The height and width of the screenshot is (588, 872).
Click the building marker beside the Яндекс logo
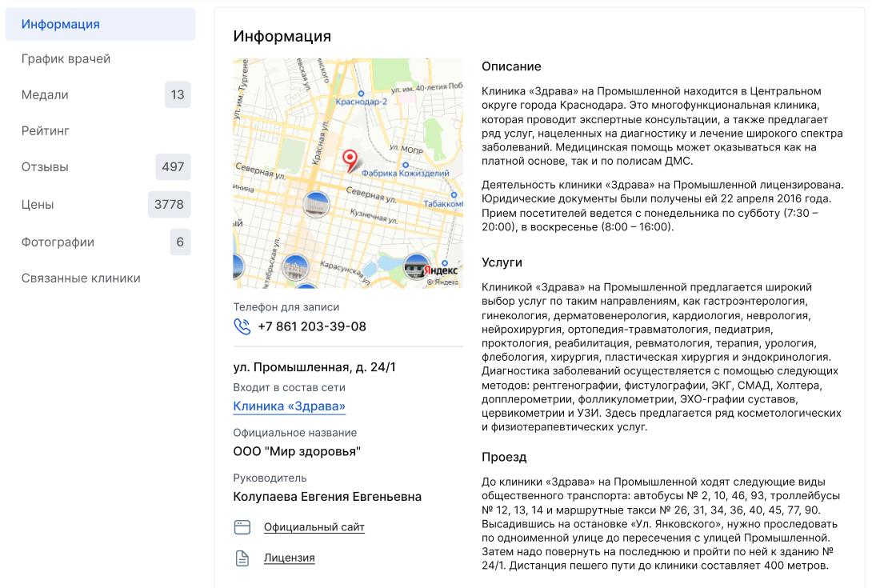click(415, 266)
